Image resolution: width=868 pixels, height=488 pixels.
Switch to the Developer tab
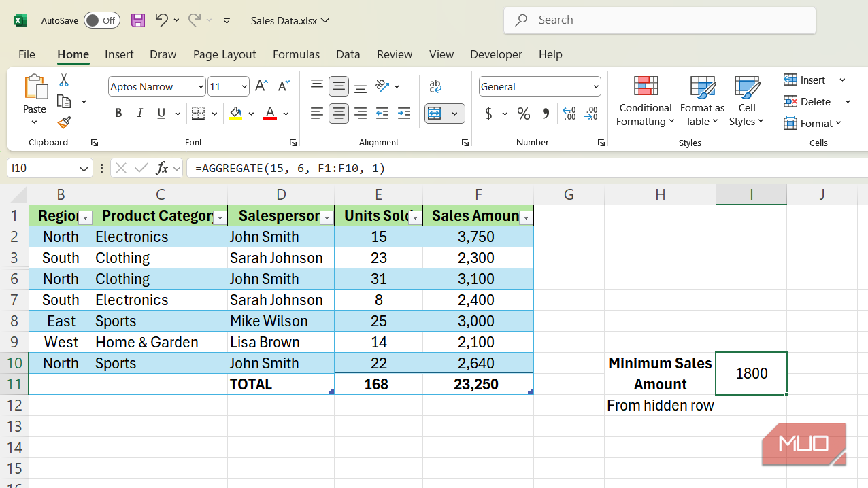[496, 54]
